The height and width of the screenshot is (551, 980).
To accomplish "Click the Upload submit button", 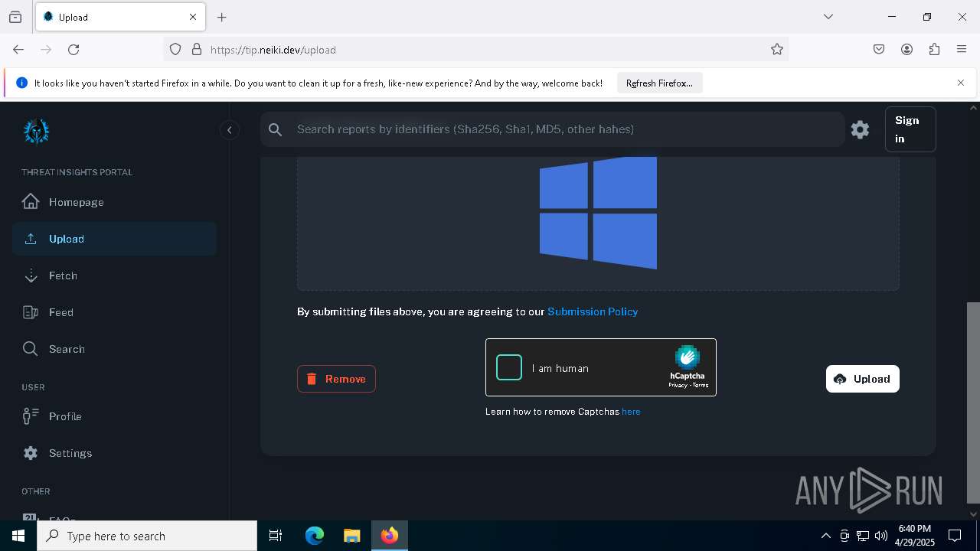I will click(863, 379).
